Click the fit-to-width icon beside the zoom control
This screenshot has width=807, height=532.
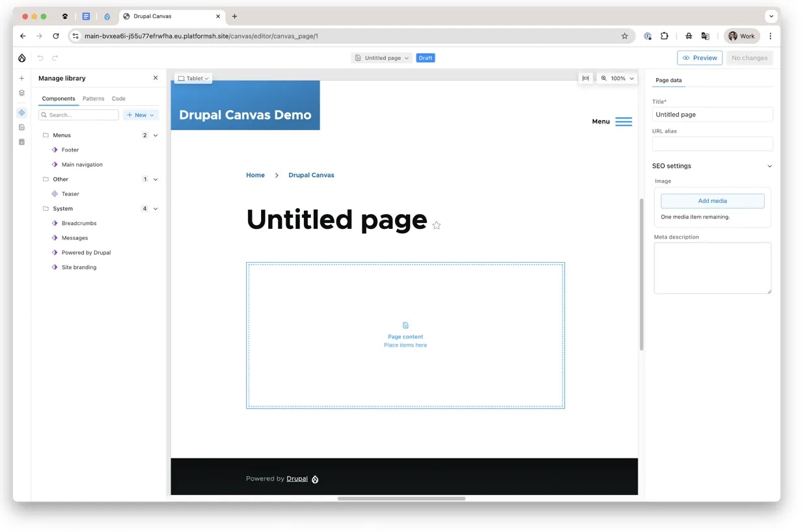click(x=586, y=78)
